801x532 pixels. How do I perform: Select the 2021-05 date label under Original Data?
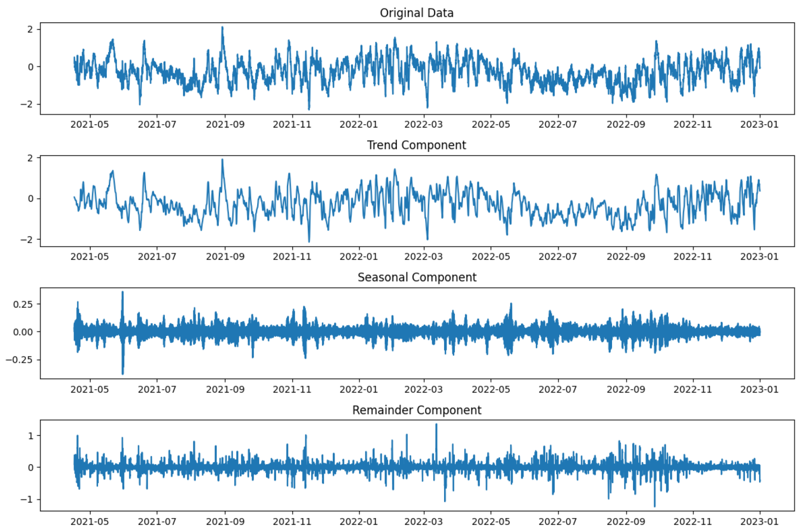90,125
